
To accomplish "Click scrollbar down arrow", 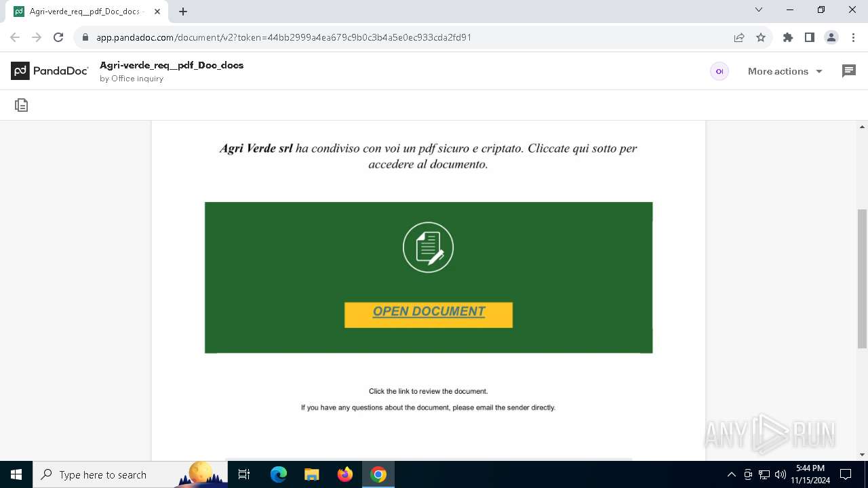I will pos(863,455).
